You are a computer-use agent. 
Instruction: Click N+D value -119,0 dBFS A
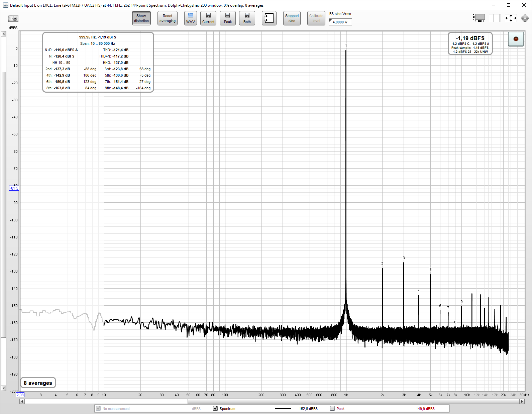point(66,50)
